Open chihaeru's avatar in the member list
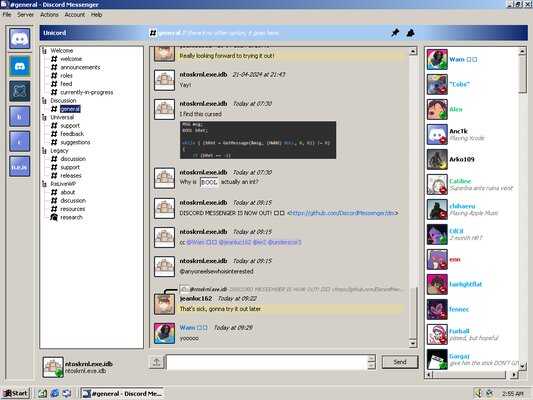The image size is (533, 400). coord(437,209)
